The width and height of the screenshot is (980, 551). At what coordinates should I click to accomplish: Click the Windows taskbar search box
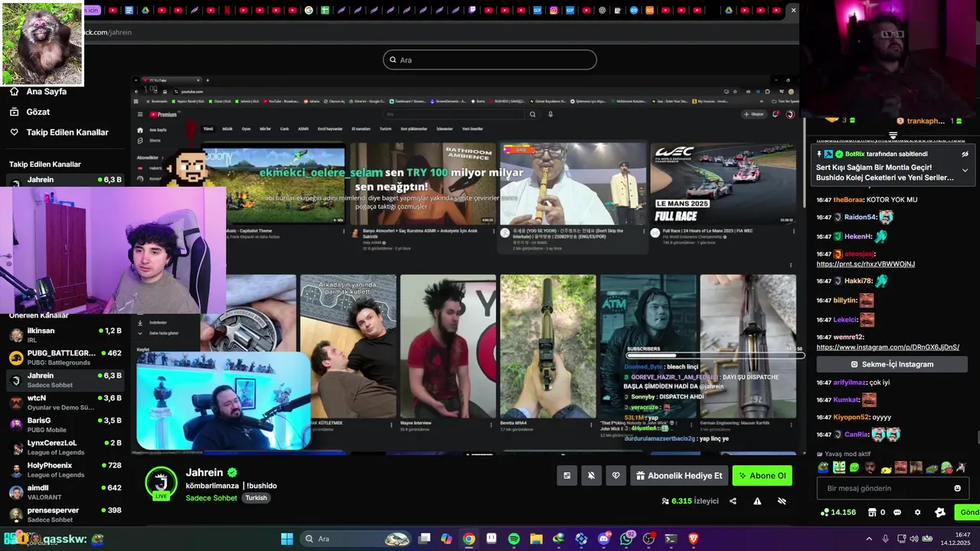(x=356, y=539)
